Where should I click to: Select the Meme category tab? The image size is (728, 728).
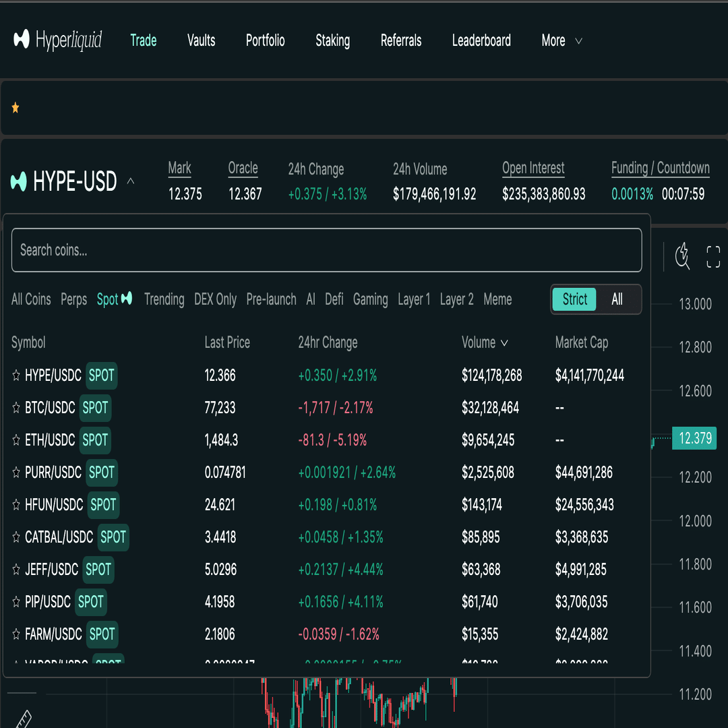[497, 299]
